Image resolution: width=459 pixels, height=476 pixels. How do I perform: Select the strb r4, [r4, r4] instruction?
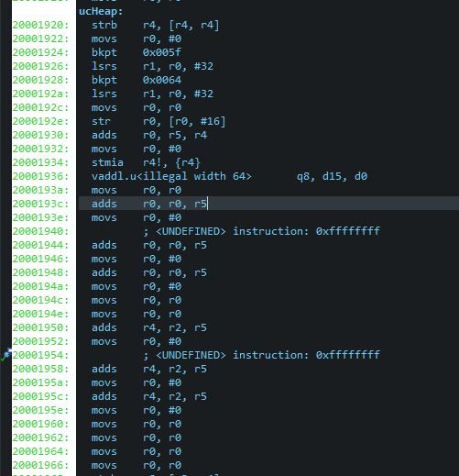pos(155,25)
